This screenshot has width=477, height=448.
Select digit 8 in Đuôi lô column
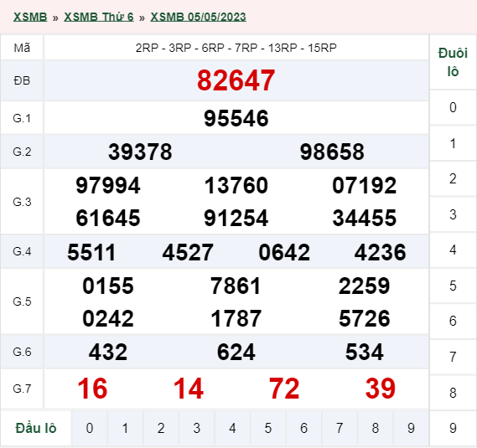tap(453, 393)
